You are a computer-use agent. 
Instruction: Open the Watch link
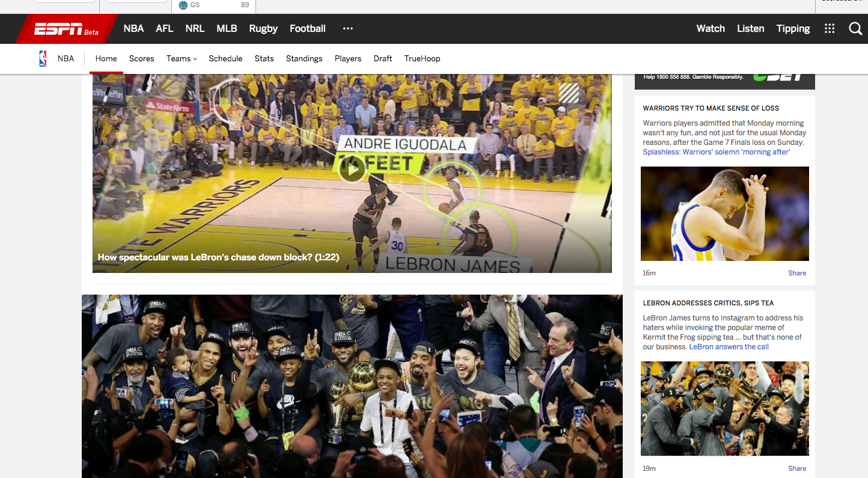[711, 28]
